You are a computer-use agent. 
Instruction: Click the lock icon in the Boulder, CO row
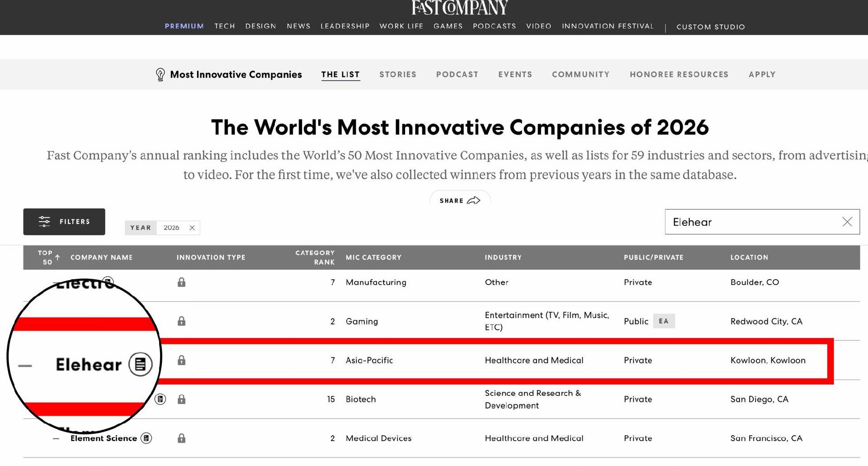pyautogui.click(x=181, y=282)
